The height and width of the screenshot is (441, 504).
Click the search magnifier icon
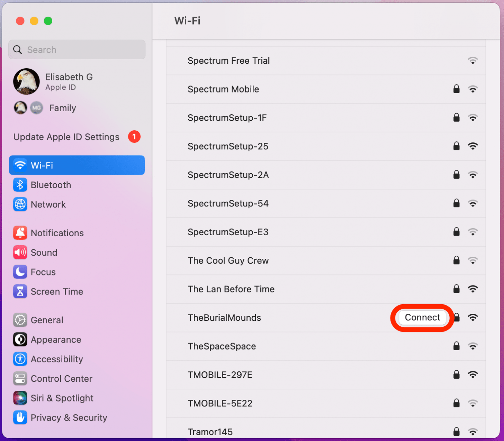coord(18,50)
